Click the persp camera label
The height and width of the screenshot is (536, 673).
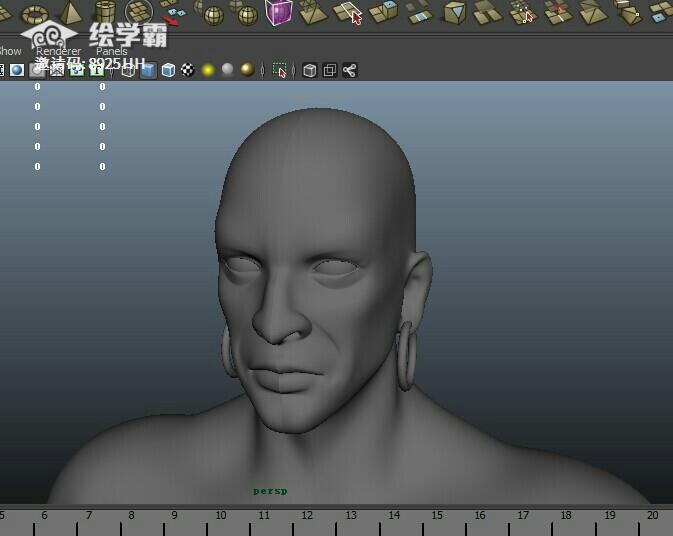click(270, 491)
